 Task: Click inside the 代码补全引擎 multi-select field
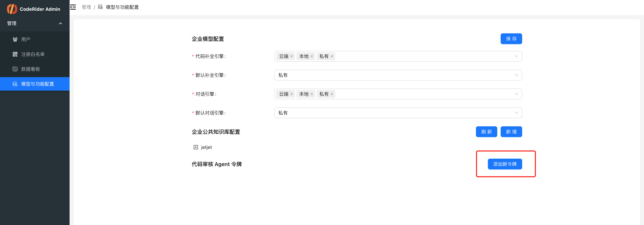tap(398, 56)
